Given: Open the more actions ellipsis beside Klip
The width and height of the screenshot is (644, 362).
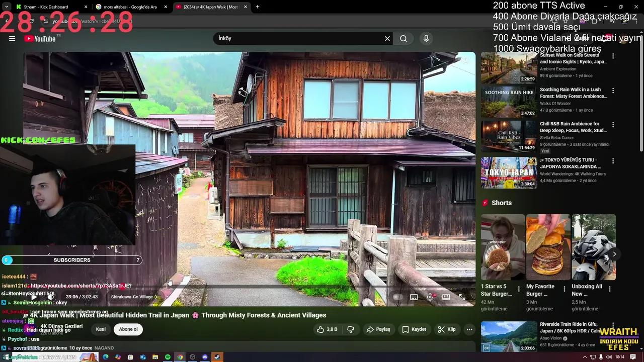Looking at the screenshot, I should [469, 329].
